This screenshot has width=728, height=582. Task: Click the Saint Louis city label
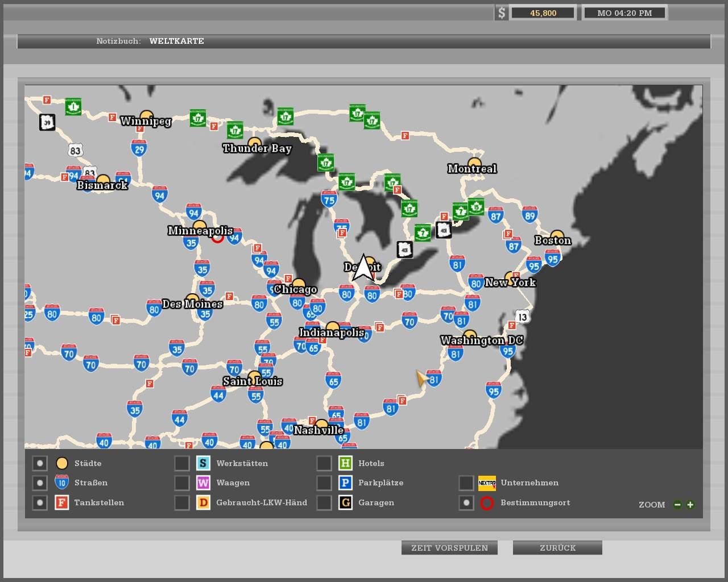[253, 381]
